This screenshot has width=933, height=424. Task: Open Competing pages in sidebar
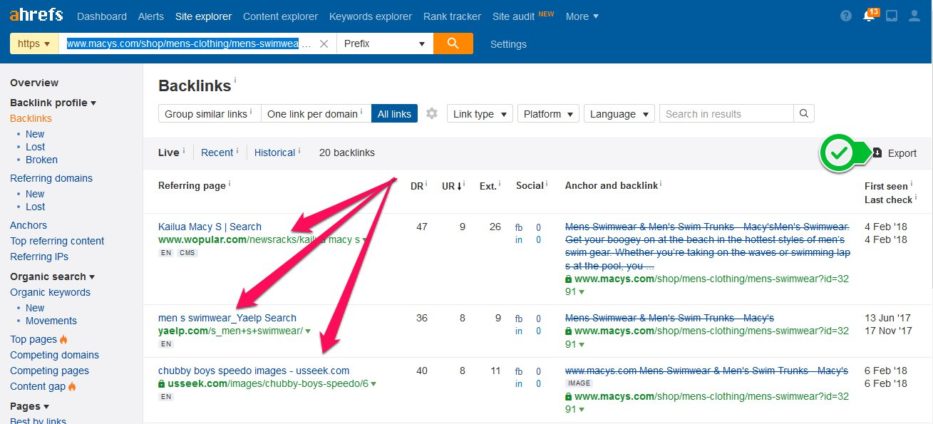pyautogui.click(x=49, y=370)
